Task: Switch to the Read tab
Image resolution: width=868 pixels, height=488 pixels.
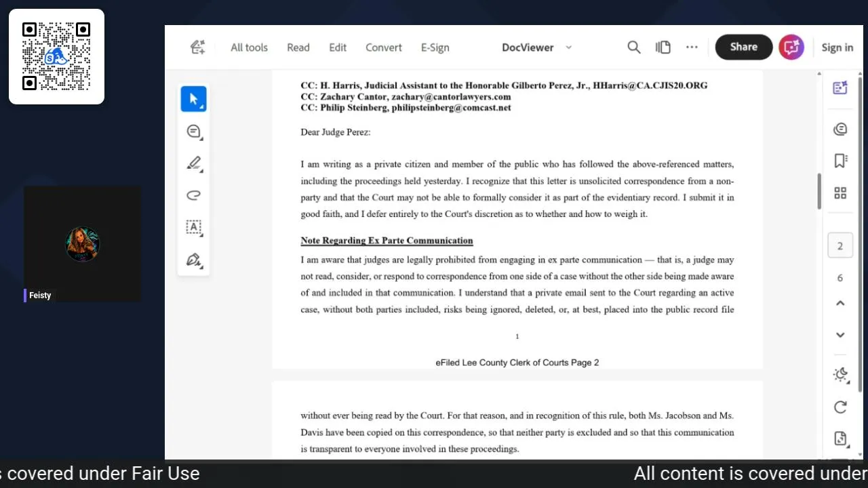Action: [298, 47]
